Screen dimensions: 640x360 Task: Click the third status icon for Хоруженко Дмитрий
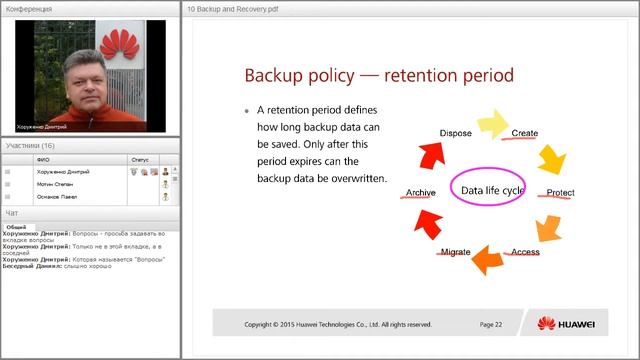click(x=154, y=172)
